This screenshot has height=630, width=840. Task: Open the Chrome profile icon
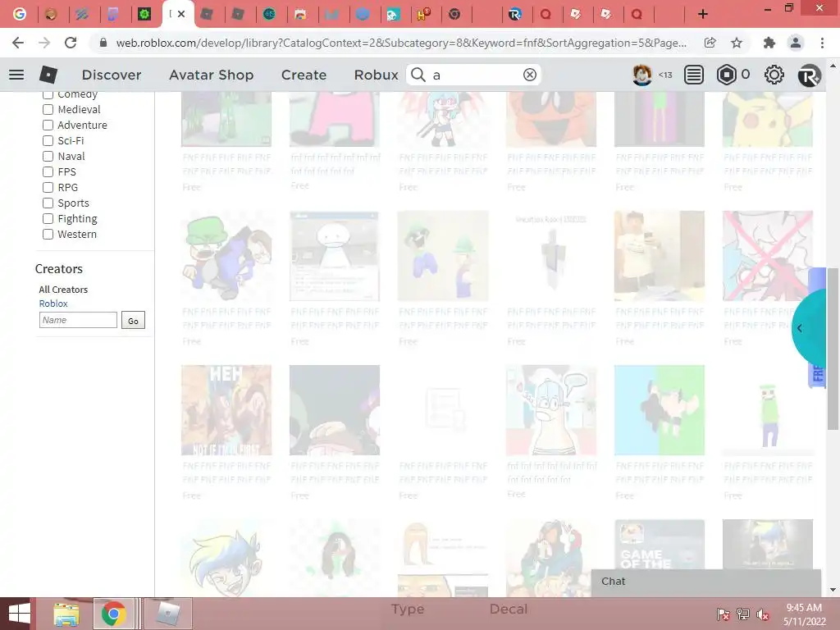(x=796, y=43)
